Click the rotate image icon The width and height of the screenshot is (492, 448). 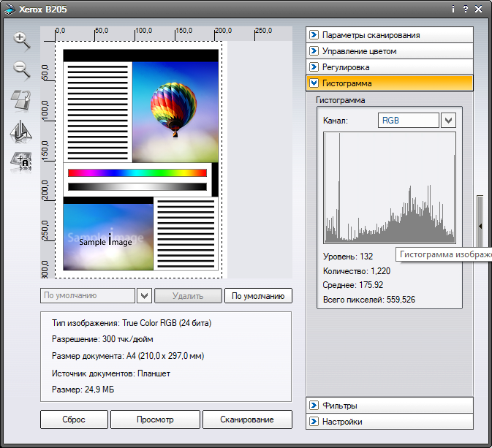click(21, 100)
